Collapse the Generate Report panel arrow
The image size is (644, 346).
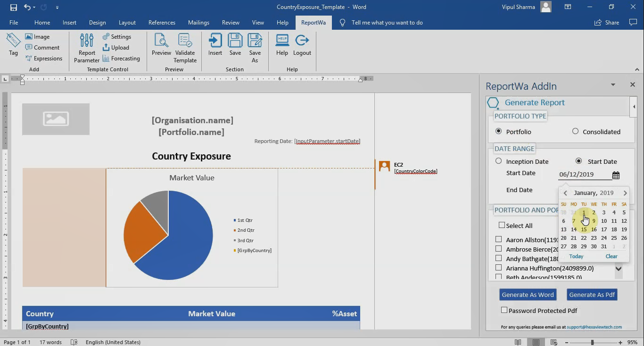tap(634, 107)
